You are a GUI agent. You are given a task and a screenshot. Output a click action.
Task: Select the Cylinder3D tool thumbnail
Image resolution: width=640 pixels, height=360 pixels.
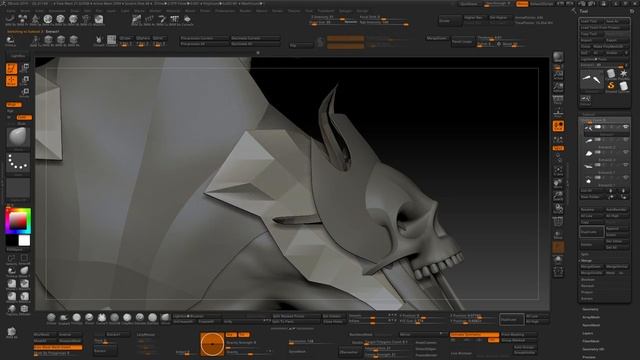(x=611, y=74)
